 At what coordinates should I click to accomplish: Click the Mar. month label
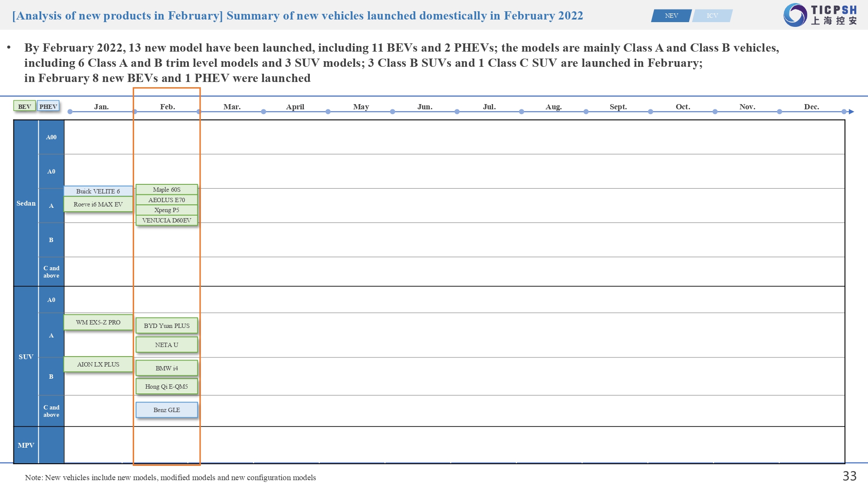(x=232, y=107)
